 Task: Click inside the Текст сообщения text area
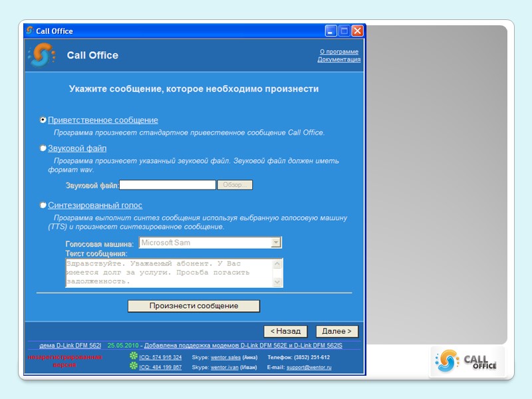pyautogui.click(x=170, y=273)
